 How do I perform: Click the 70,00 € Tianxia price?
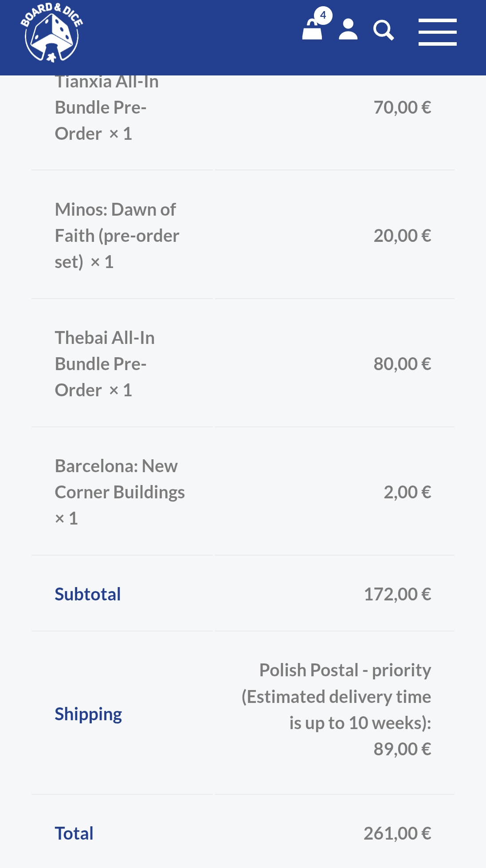coord(402,107)
